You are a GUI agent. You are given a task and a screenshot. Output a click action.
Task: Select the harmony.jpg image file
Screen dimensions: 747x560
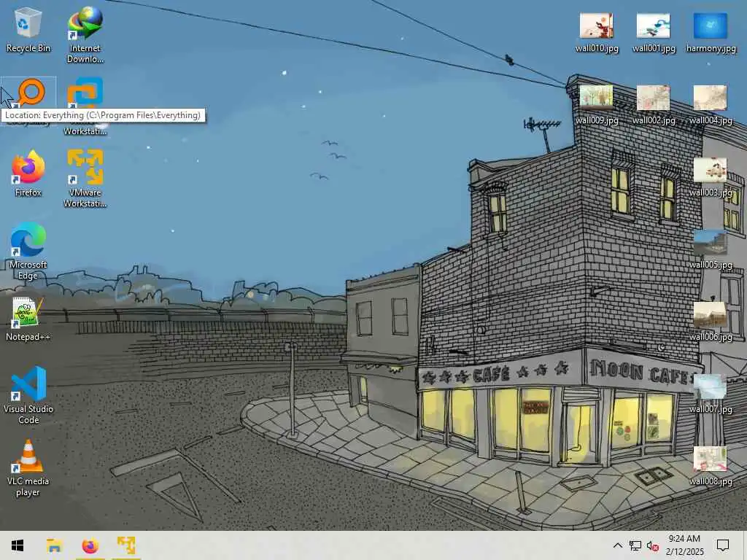click(711, 32)
